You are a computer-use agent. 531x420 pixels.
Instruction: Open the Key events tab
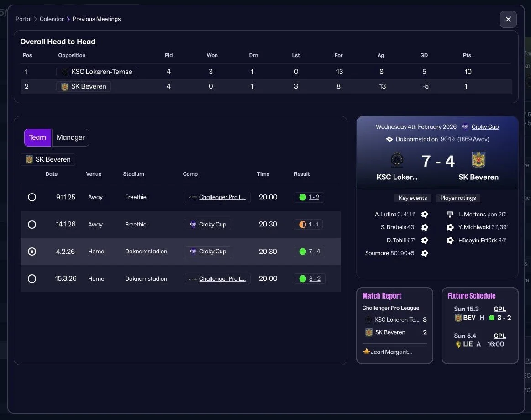pyautogui.click(x=412, y=198)
